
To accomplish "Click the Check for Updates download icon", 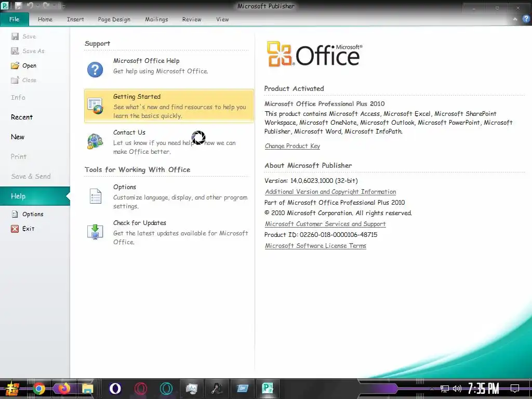I will (95, 232).
